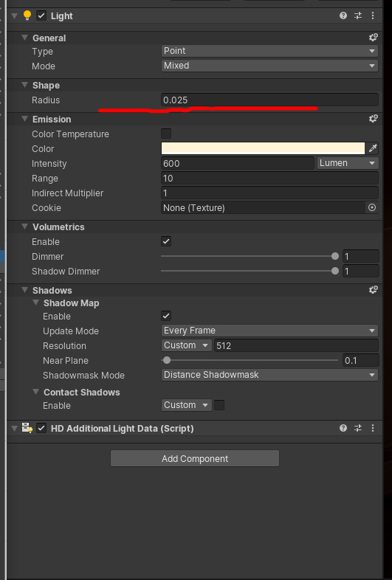The height and width of the screenshot is (580, 392).
Task: Open Cookie texture object picker circle
Action: pos(372,207)
